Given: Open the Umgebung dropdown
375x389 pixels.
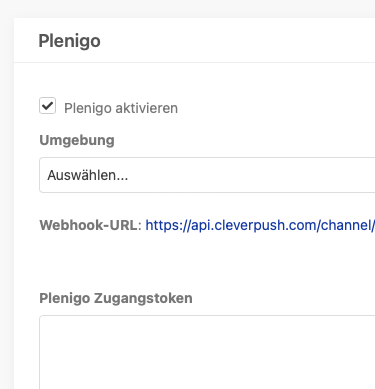Looking at the screenshot, I should click(207, 175).
